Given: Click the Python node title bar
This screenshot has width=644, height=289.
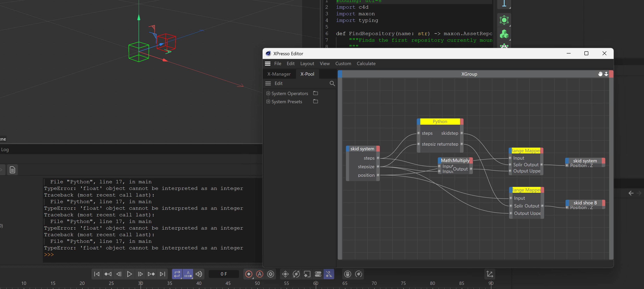Looking at the screenshot, I should [440, 122].
